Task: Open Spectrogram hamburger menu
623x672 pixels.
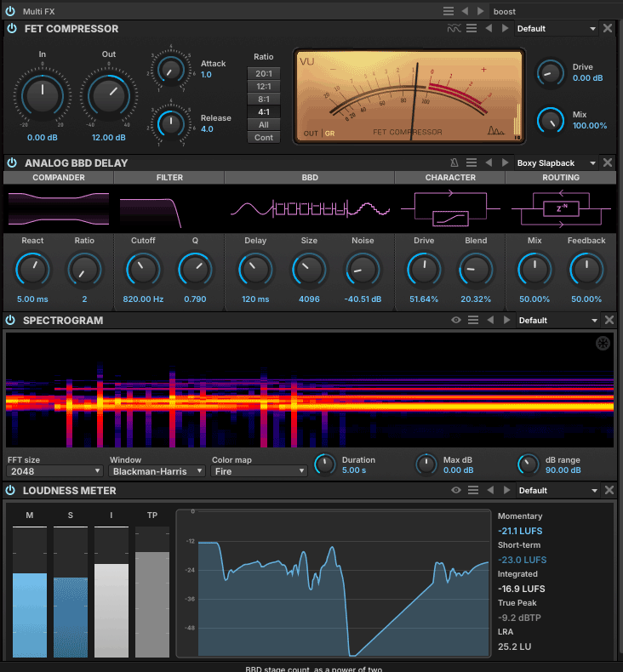Action: click(473, 320)
